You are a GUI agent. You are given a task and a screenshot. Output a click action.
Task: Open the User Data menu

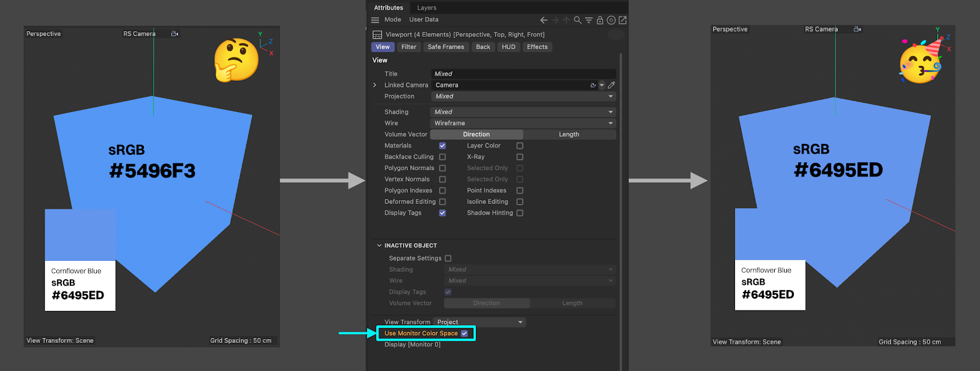click(423, 20)
